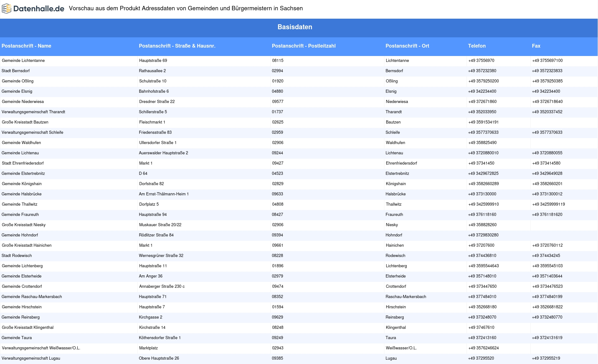The image size is (598, 364).
Task: Click the cell 'Verwaltungsgemeinschaft Tharandt'
Action: (33, 112)
